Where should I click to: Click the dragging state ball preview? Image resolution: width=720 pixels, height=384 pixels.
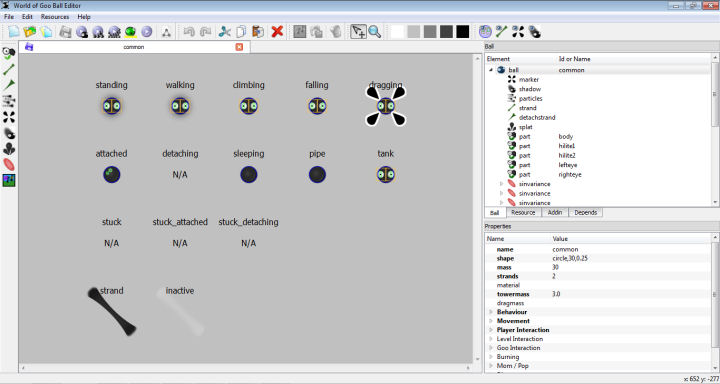pyautogui.click(x=386, y=106)
